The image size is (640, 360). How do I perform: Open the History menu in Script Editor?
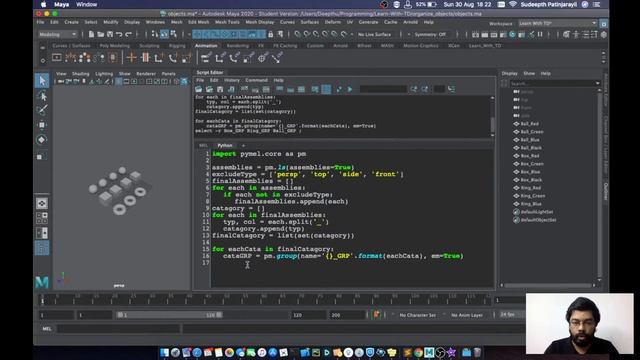pos(232,80)
